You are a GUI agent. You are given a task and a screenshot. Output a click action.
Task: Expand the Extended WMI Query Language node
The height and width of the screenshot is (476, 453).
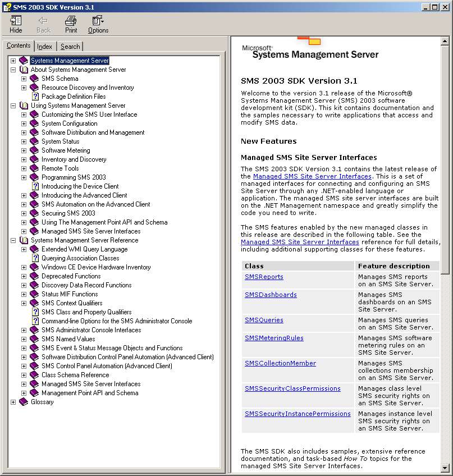tap(24, 250)
